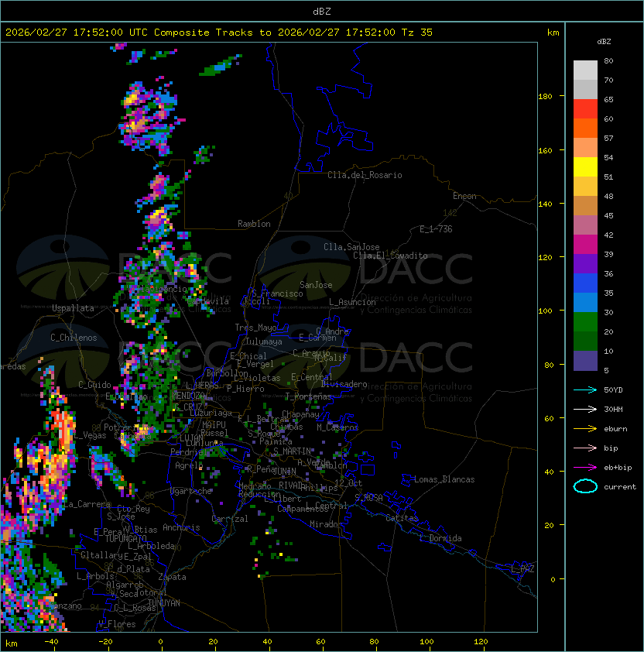This screenshot has width=644, height=652.
Task: Click the 'eb+bip' legend label
Action: (618, 468)
